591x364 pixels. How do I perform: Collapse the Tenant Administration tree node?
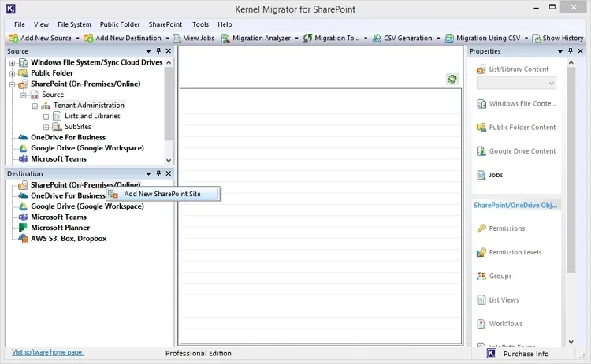[35, 106]
